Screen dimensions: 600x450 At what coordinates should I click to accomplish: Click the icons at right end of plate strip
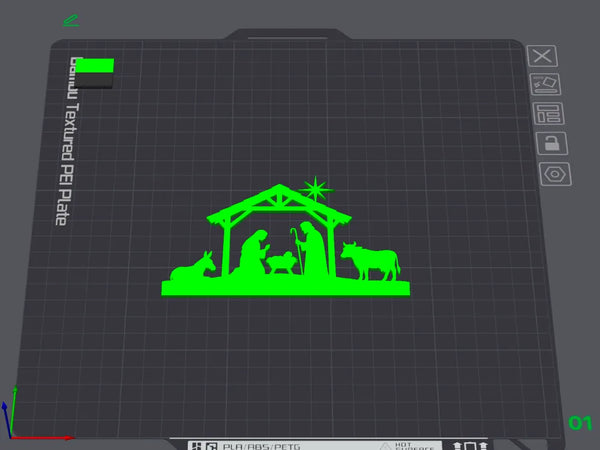[471, 445]
